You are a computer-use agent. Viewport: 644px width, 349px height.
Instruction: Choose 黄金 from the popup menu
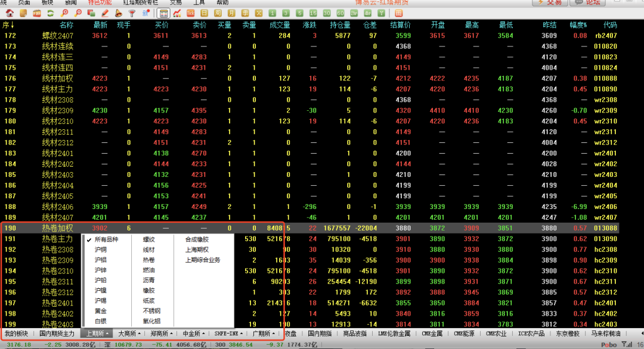coord(101,311)
